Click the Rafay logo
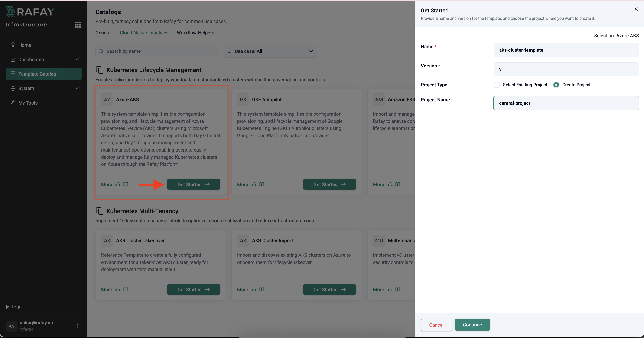Viewport: 644px width, 338px height. (30, 12)
